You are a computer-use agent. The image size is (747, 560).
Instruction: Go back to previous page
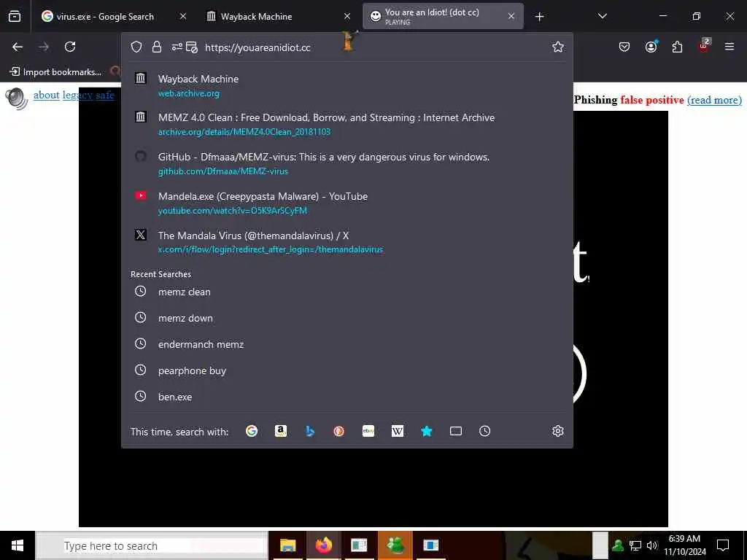click(18, 47)
